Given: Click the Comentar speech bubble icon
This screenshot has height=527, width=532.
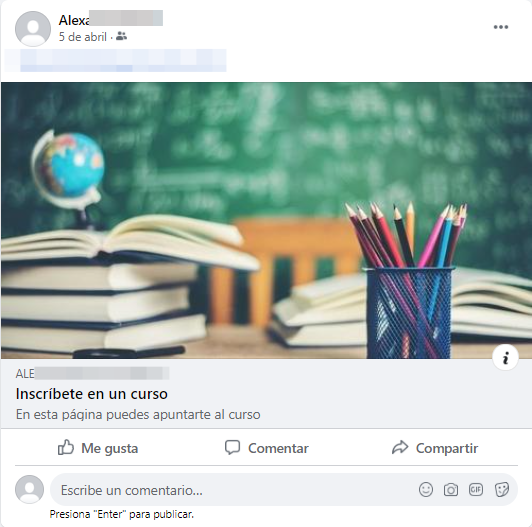Looking at the screenshot, I should tap(232, 447).
